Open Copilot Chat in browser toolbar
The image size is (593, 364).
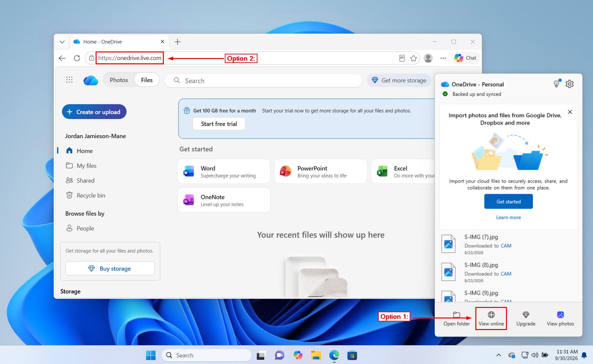point(465,58)
